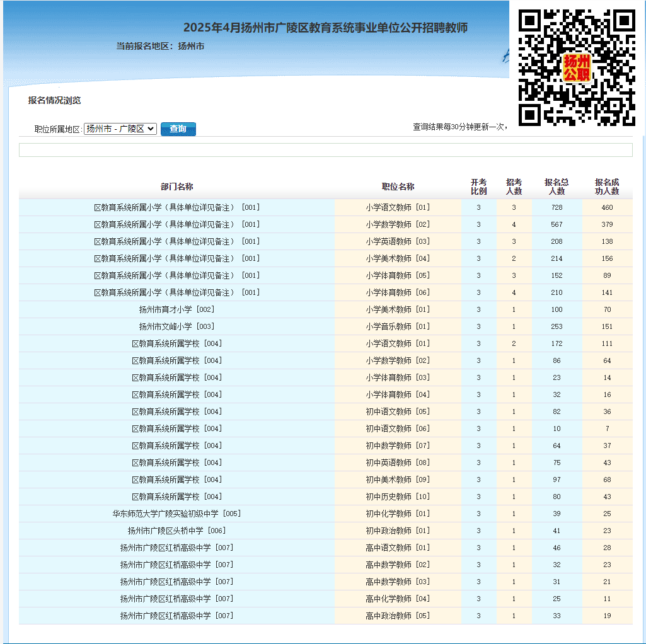Click total applicants 728
Image resolution: width=646 pixels, height=644 pixels.
coord(557,208)
